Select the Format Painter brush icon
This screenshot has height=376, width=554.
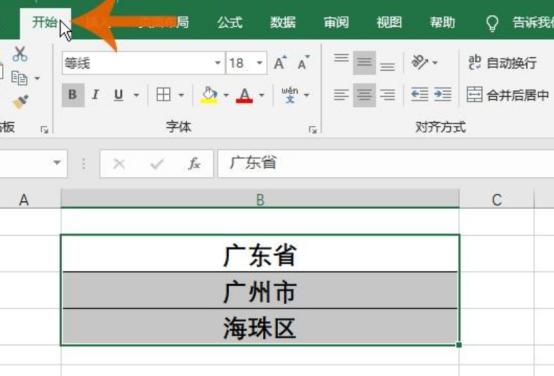point(21,101)
